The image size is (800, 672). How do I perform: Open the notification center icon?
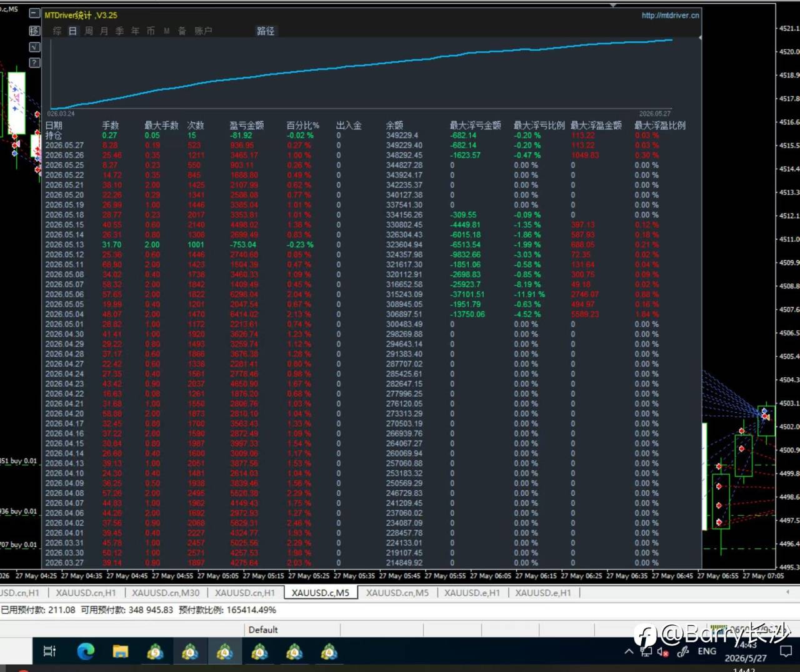786,652
